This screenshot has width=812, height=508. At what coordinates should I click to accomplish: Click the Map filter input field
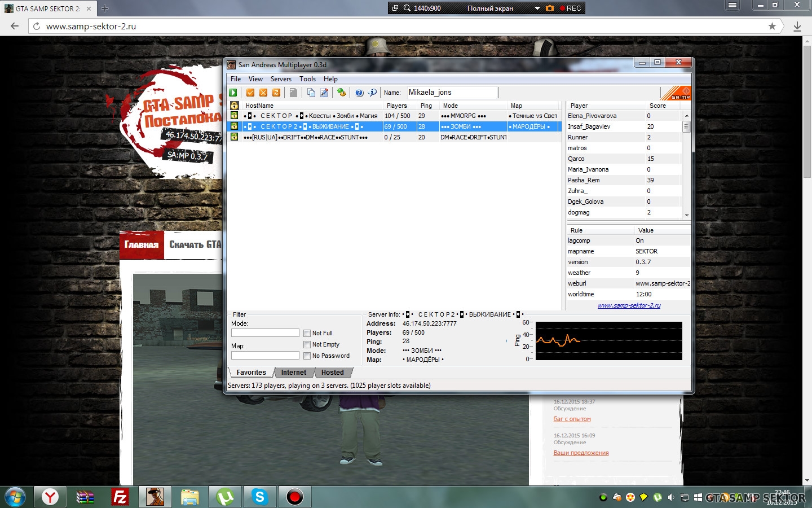click(x=265, y=356)
